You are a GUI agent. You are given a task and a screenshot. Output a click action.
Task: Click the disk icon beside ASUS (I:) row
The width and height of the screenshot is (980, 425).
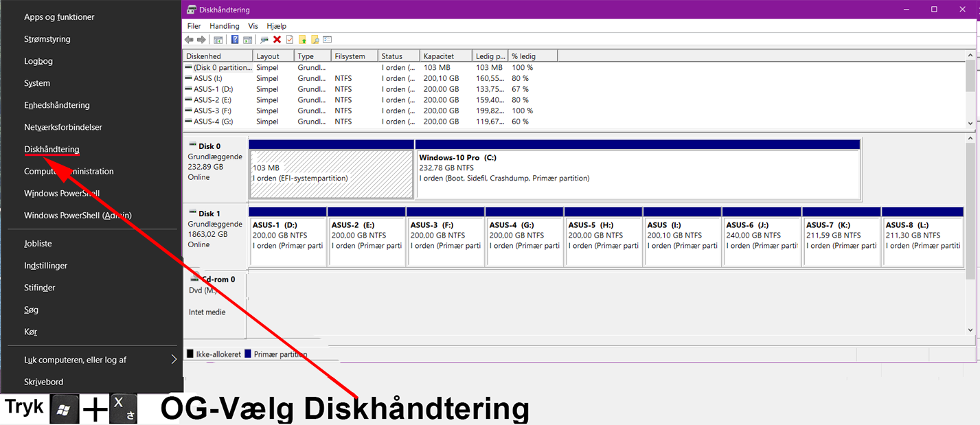[x=189, y=78]
